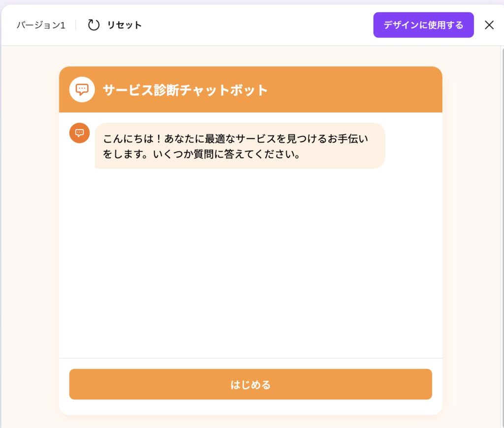Click the beige background left of the chat card
504x428 pixels.
pyautogui.click(x=30, y=237)
